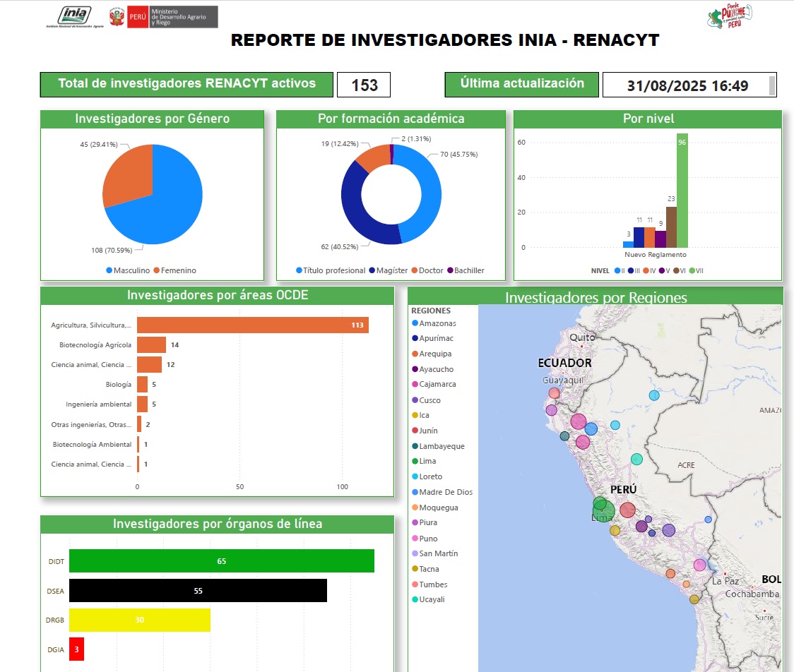Filter map by Cajamarca region legend

tap(415, 385)
